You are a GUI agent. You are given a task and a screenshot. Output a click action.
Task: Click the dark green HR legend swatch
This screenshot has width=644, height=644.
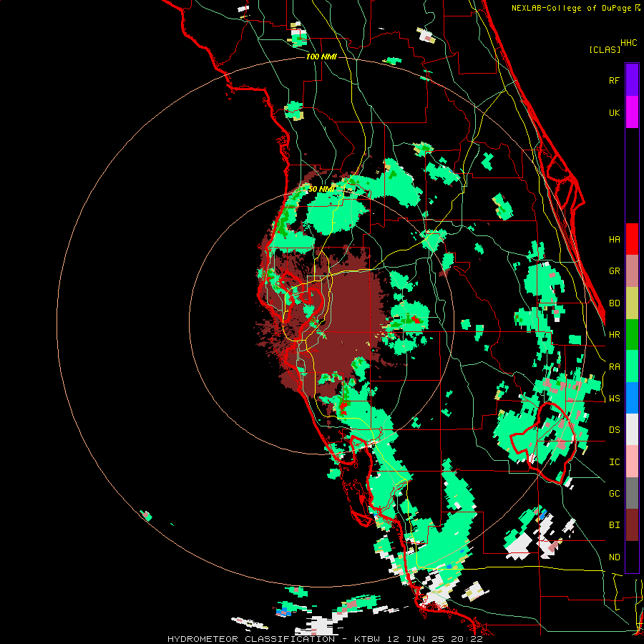[632, 334]
